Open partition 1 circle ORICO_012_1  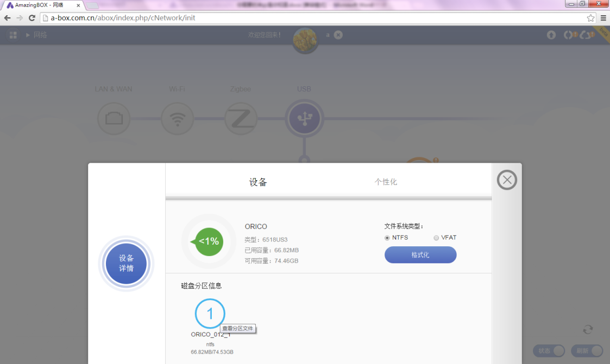point(210,313)
